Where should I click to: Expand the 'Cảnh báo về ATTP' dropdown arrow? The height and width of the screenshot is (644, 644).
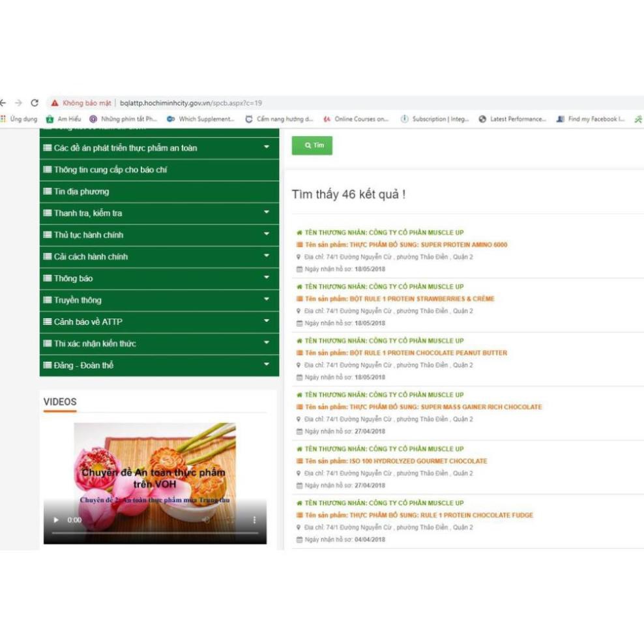pyautogui.click(x=266, y=321)
